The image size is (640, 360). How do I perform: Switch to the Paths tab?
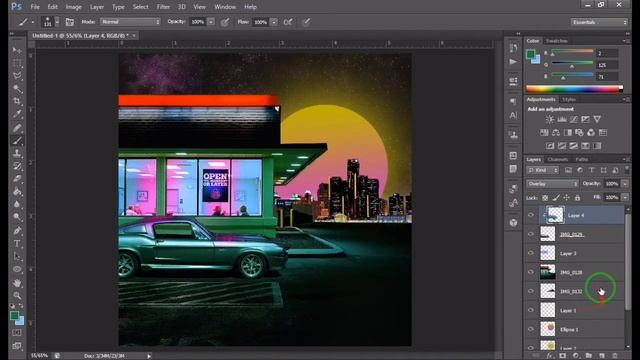click(582, 159)
